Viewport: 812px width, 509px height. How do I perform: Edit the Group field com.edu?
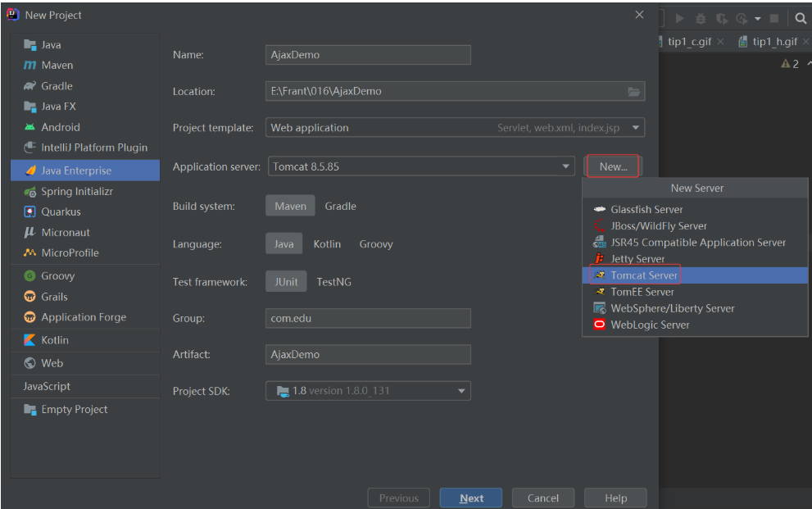coord(368,319)
